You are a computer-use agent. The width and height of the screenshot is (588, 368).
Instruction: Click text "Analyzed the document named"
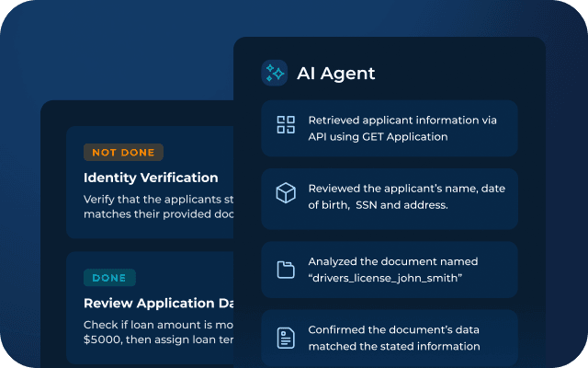[x=393, y=261]
